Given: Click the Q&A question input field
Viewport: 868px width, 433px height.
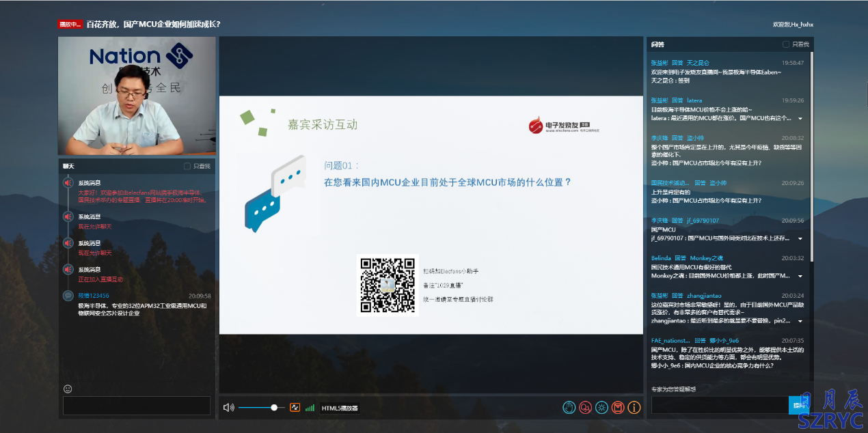Looking at the screenshot, I should pyautogui.click(x=719, y=405).
